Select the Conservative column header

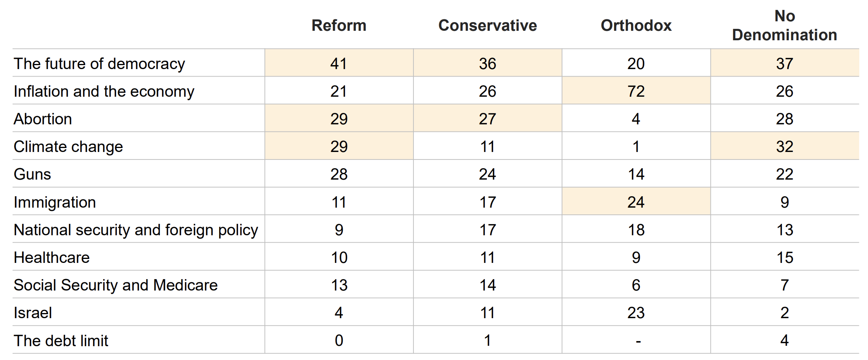488,26
